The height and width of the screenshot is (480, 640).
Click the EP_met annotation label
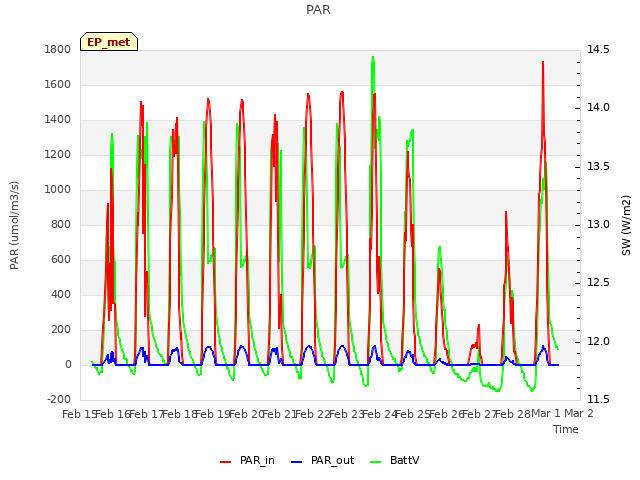109,42
